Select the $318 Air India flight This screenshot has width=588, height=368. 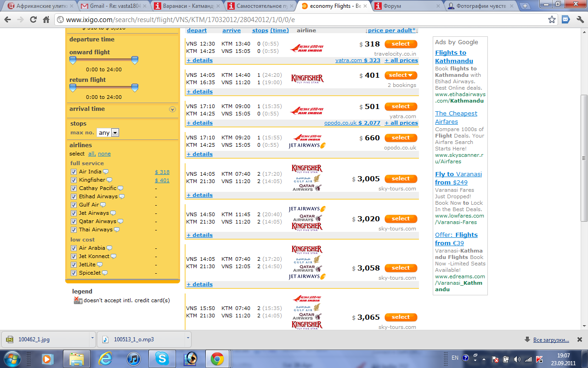tap(401, 44)
